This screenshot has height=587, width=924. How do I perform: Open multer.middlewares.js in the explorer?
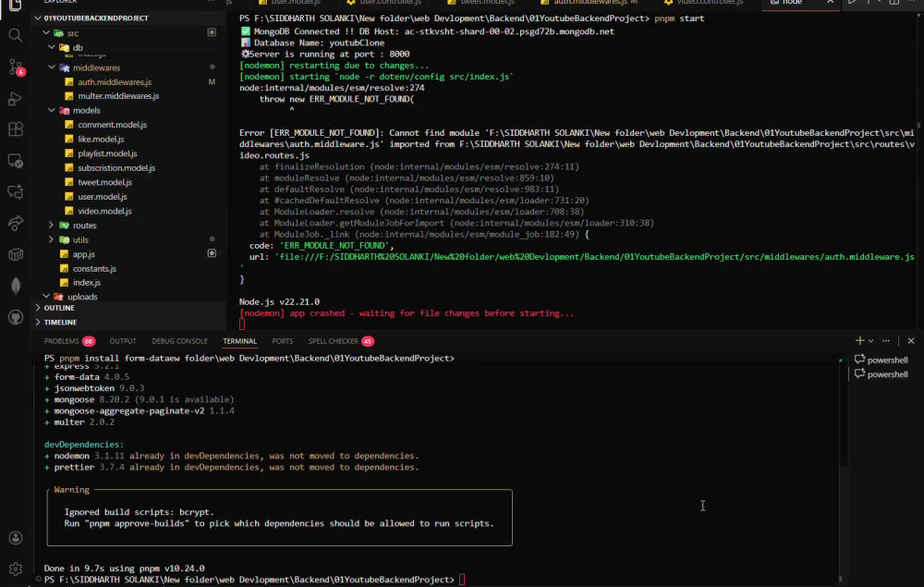(118, 96)
